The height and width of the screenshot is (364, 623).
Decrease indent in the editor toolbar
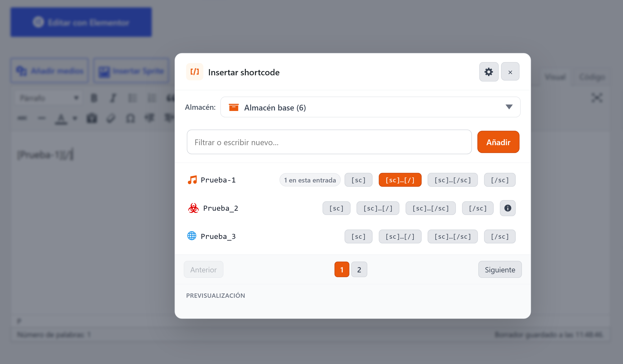150,118
